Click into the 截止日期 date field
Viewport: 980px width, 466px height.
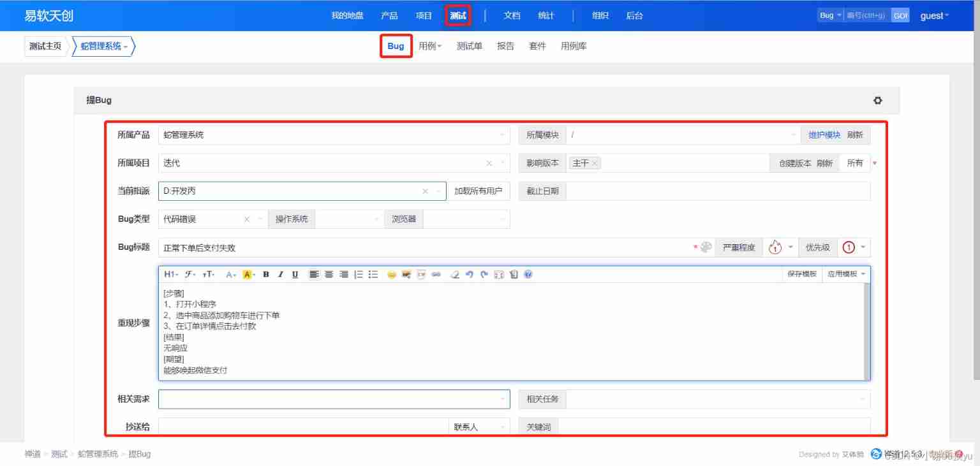point(718,191)
